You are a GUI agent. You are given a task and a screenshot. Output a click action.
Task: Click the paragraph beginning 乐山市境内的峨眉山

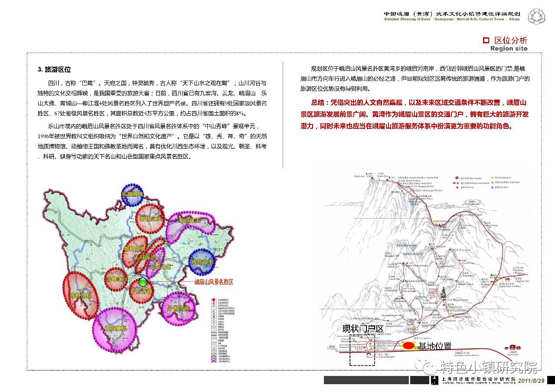click(153, 141)
